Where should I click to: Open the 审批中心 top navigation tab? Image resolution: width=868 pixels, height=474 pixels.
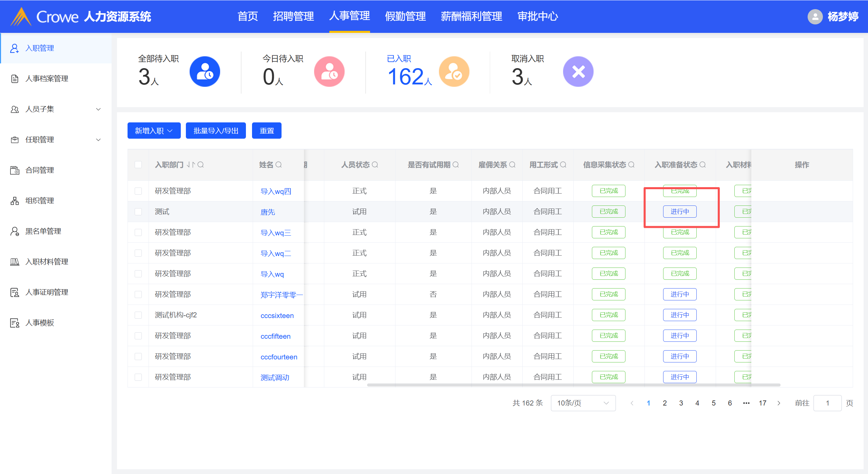(537, 16)
